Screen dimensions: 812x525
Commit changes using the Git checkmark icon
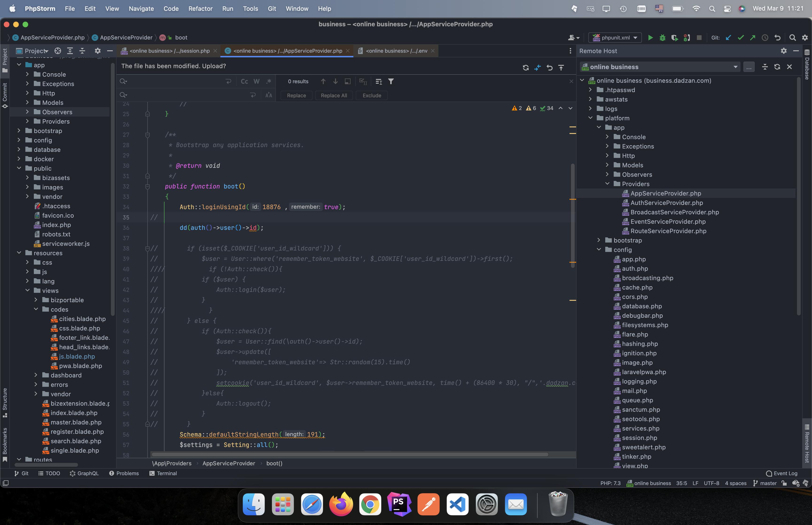[740, 38]
